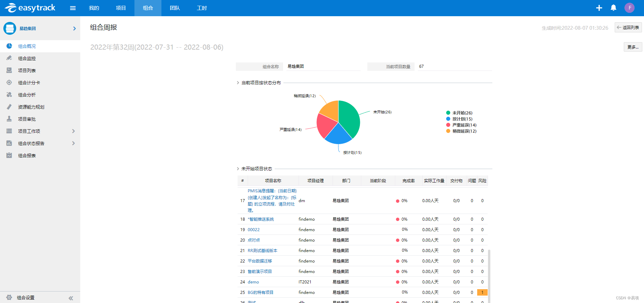Viewport: 644px width, 303px height.
Task: Expand the 项目工作项 submenu
Action: pos(73,131)
